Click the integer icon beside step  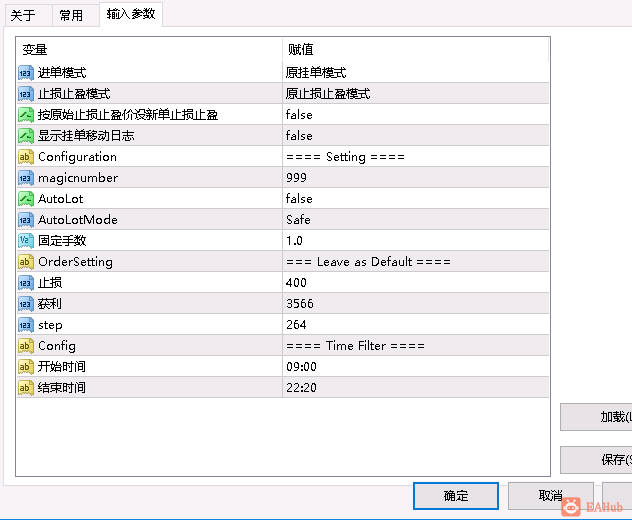(x=26, y=324)
